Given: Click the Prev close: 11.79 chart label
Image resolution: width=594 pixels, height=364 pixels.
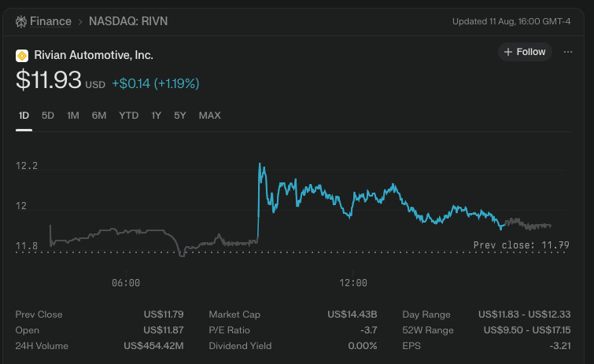Looking at the screenshot, I should tap(522, 245).
